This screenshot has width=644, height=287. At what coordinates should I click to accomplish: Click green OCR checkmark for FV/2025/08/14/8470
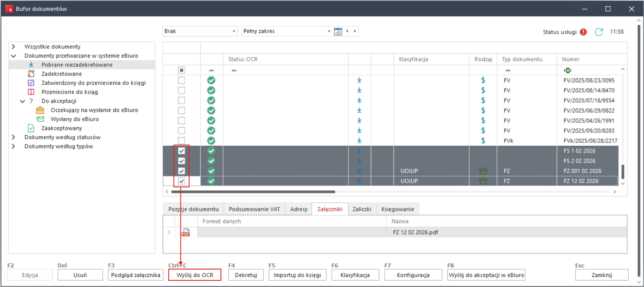pos(211,91)
